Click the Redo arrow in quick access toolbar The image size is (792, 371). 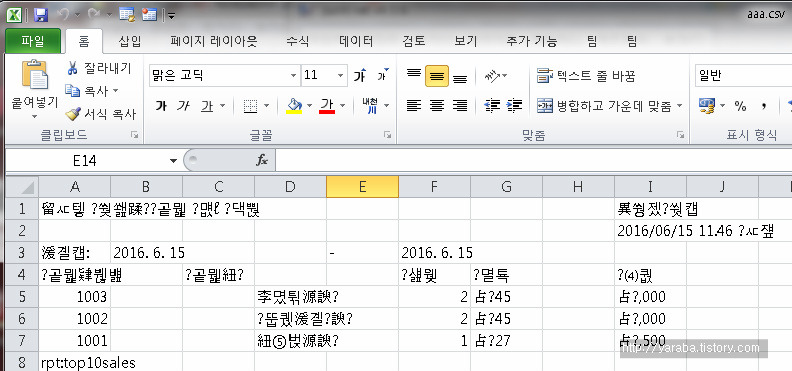point(95,15)
